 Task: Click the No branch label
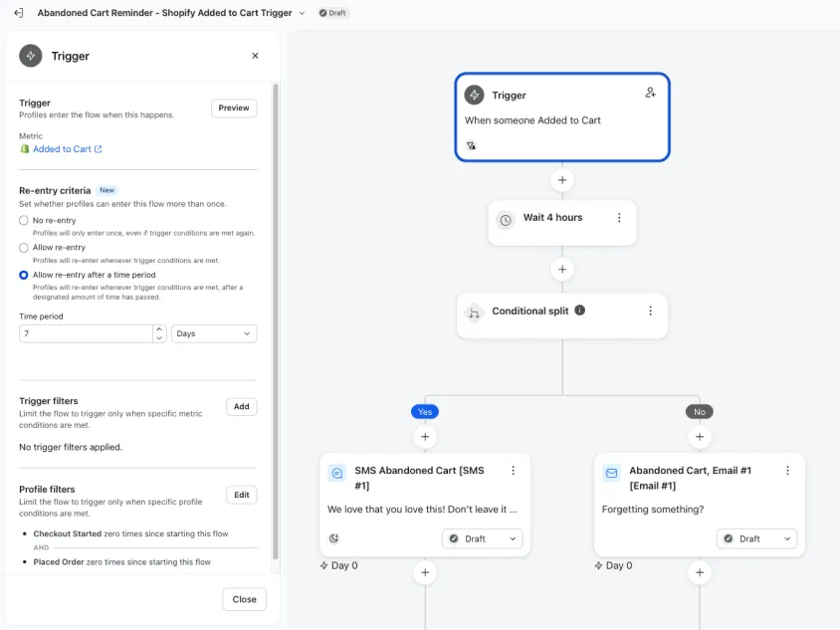coord(700,411)
